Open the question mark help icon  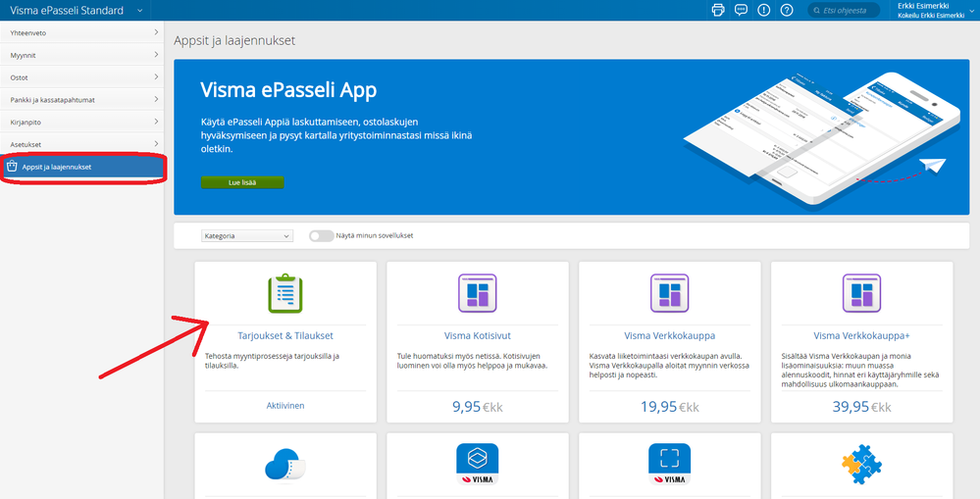[787, 10]
